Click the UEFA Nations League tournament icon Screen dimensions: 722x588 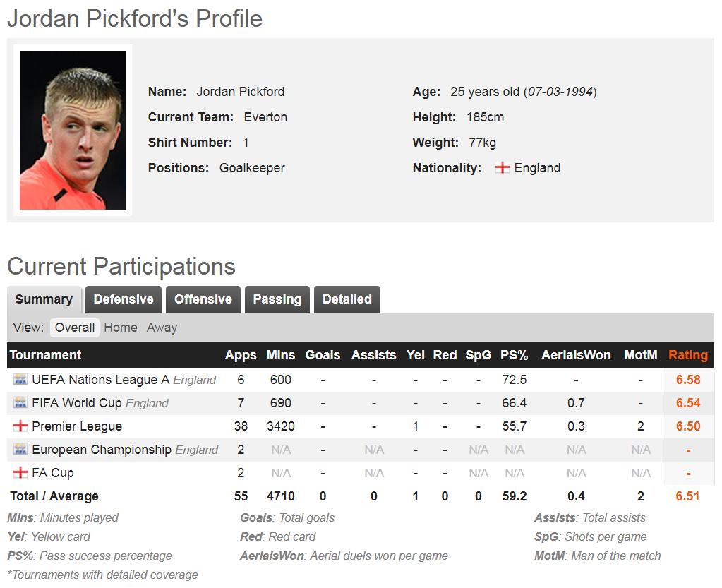(20, 380)
